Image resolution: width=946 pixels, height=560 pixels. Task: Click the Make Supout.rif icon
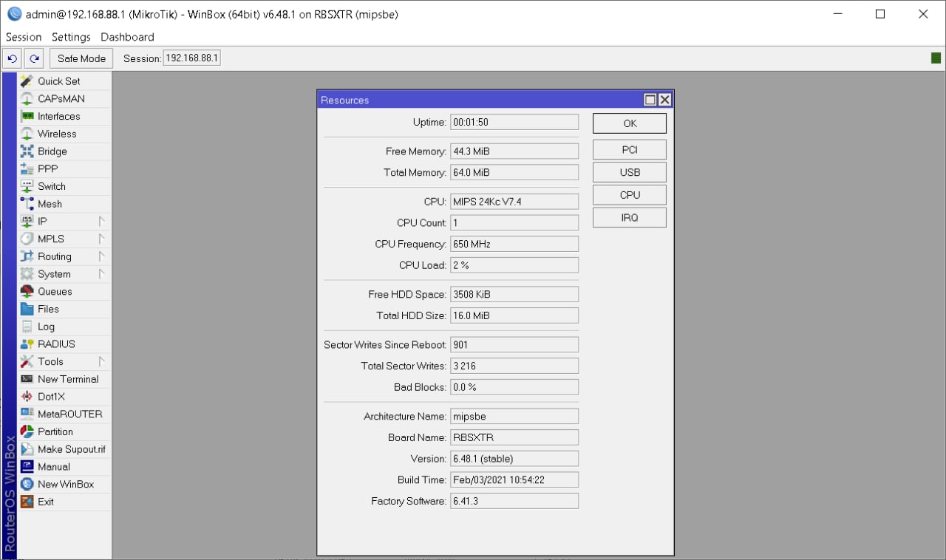click(x=27, y=449)
